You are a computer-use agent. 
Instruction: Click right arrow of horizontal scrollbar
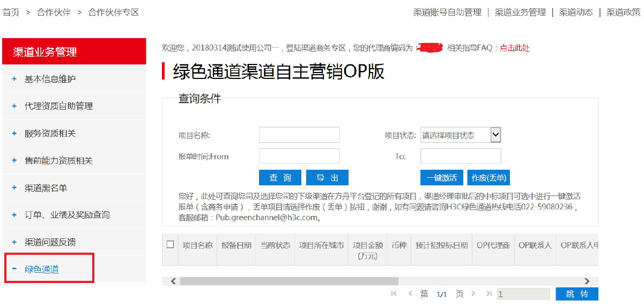[587, 281]
